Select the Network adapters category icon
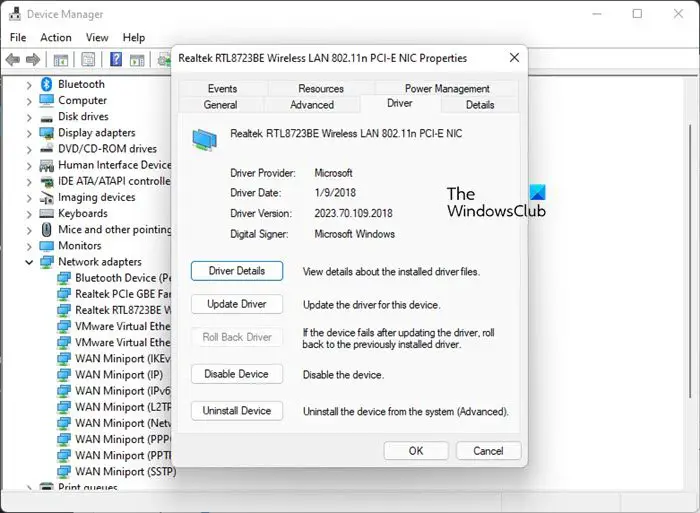This screenshot has height=513, width=700. [46, 262]
